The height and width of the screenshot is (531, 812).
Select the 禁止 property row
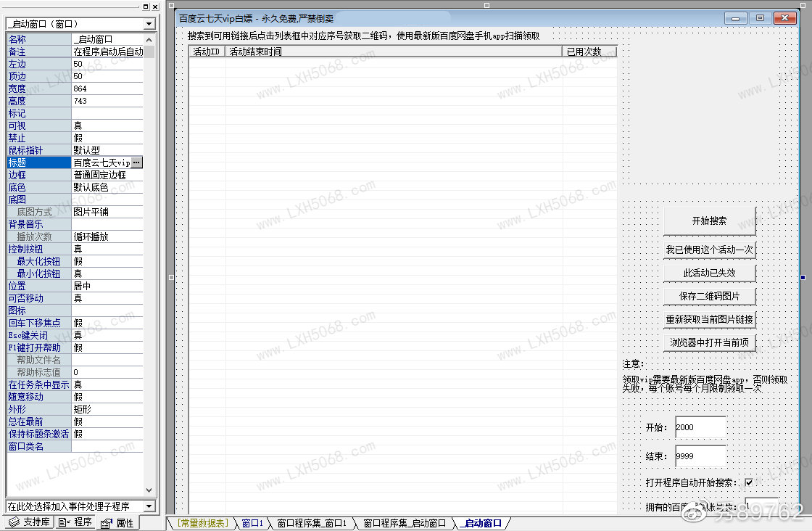click(75, 139)
